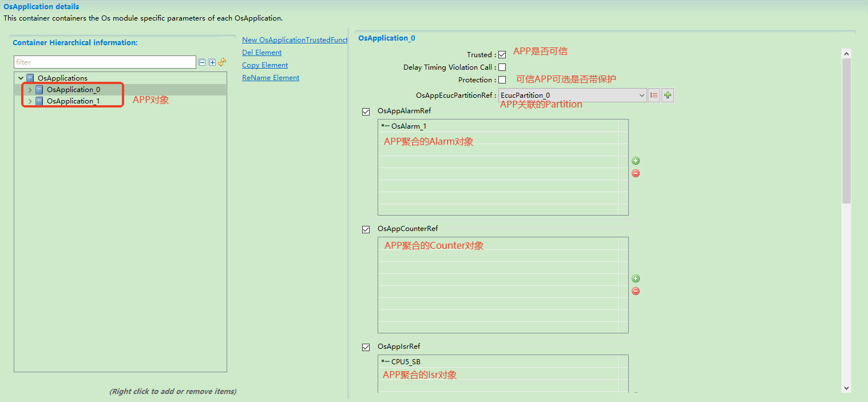Click the refresh tree icon beside filter
868x402 pixels.
point(222,62)
